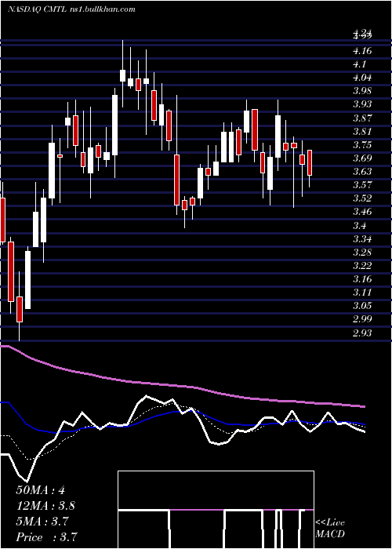Click the 5MA : 3.7 readout
The image size is (392, 549).
click(42, 522)
